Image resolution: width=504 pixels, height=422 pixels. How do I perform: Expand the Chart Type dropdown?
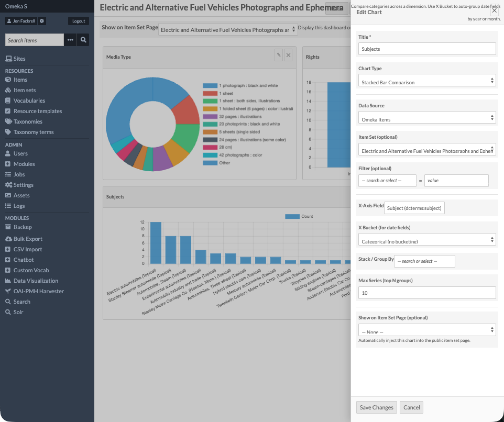click(427, 81)
